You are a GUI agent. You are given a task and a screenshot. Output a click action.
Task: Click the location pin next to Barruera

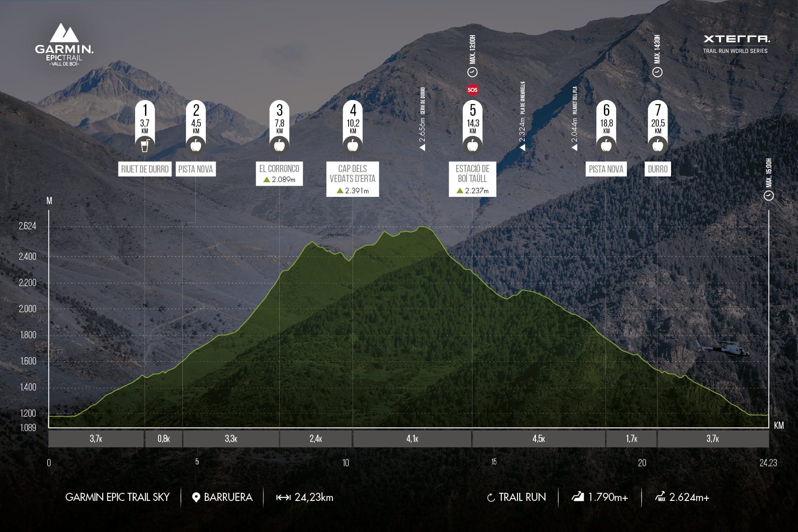coord(196,497)
